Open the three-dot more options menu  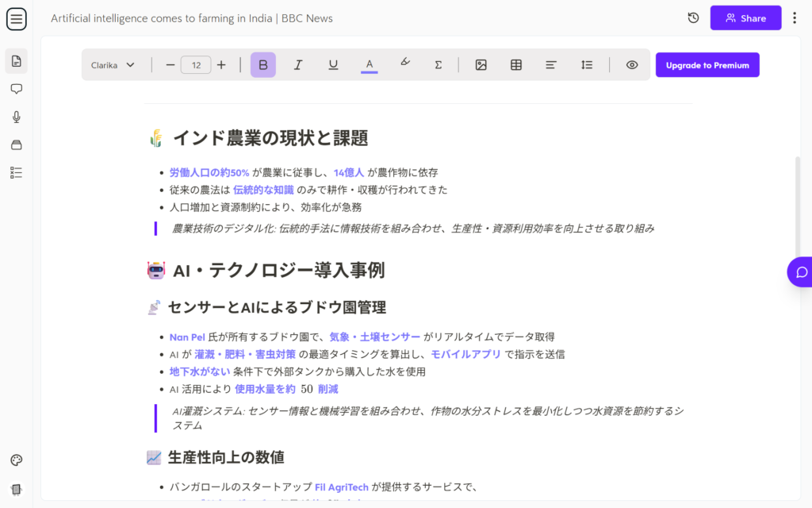pos(795,18)
